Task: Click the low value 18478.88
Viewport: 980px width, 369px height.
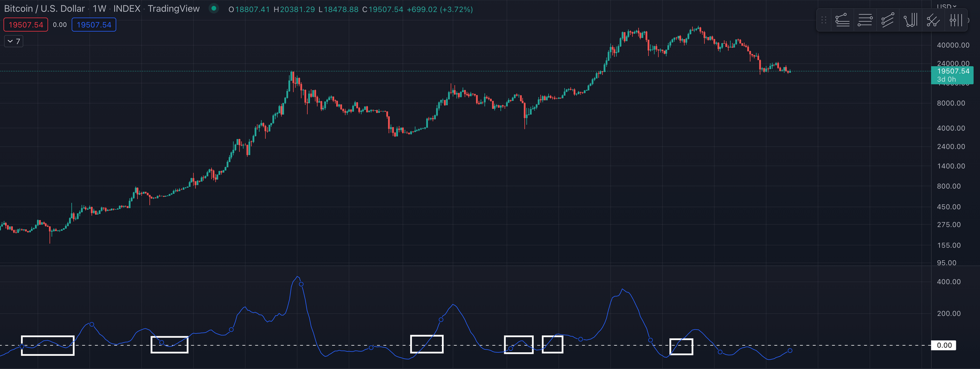Action: tap(341, 9)
